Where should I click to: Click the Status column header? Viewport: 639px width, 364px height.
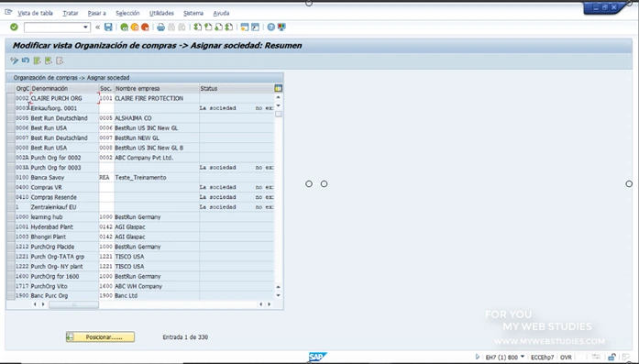pyautogui.click(x=237, y=88)
